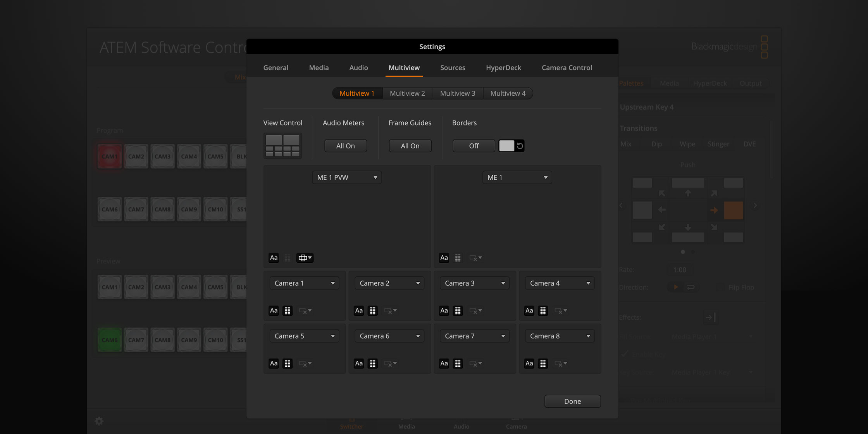Select the View Control multiview layout grid
This screenshot has width=868, height=434.
tap(282, 145)
